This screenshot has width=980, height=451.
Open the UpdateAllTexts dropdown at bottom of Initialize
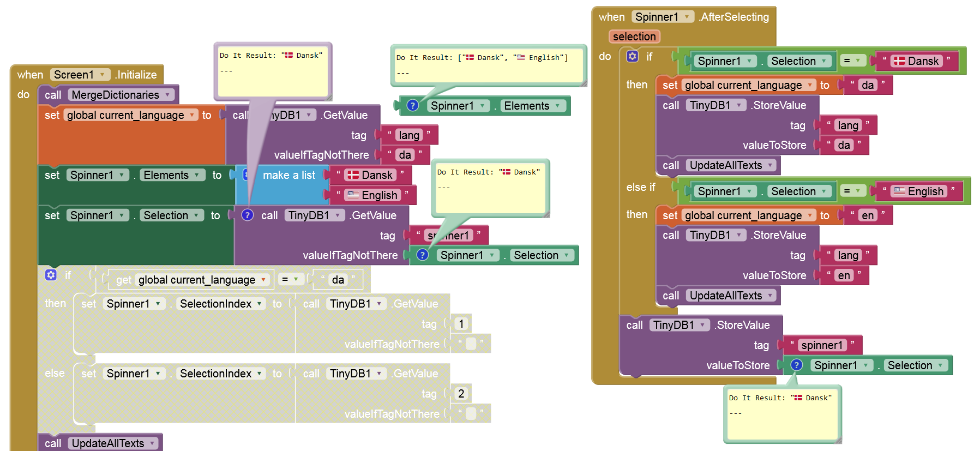[x=153, y=443]
